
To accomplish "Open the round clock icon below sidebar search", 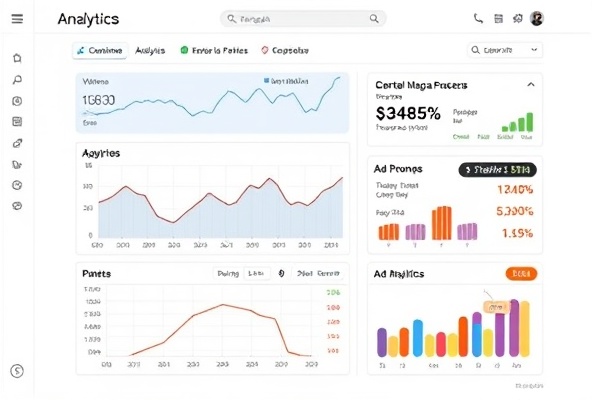I will click(x=17, y=101).
